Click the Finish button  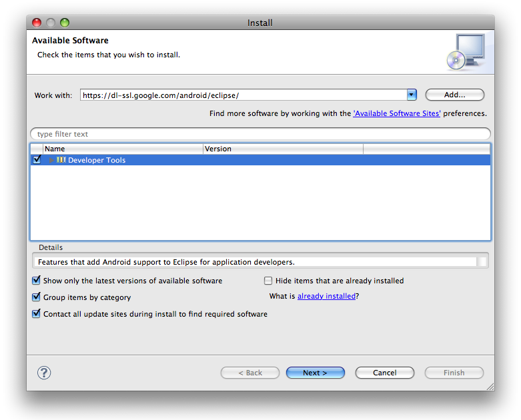(x=454, y=373)
